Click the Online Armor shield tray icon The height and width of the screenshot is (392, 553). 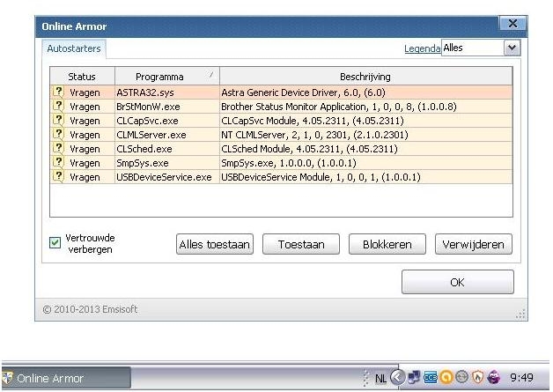pyautogui.click(x=478, y=378)
